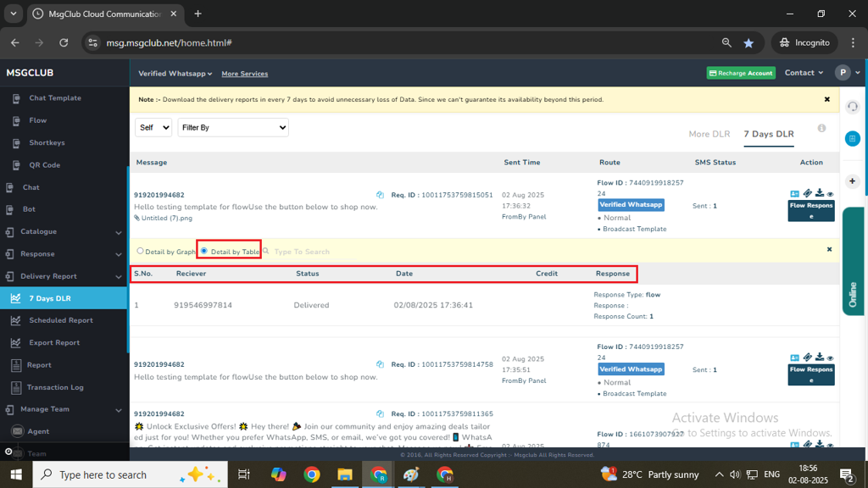Launch Paint from the taskbar

pos(411,474)
